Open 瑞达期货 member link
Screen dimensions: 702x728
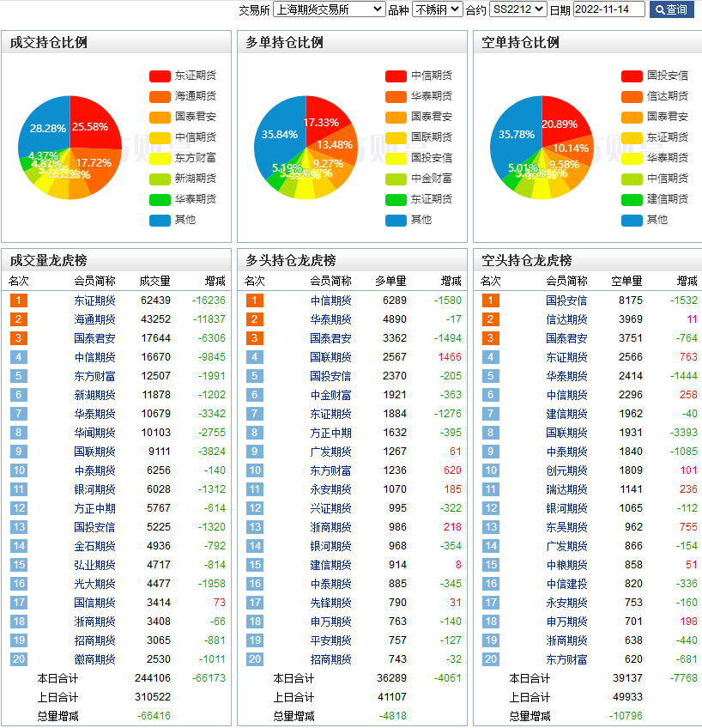pyautogui.click(x=566, y=489)
